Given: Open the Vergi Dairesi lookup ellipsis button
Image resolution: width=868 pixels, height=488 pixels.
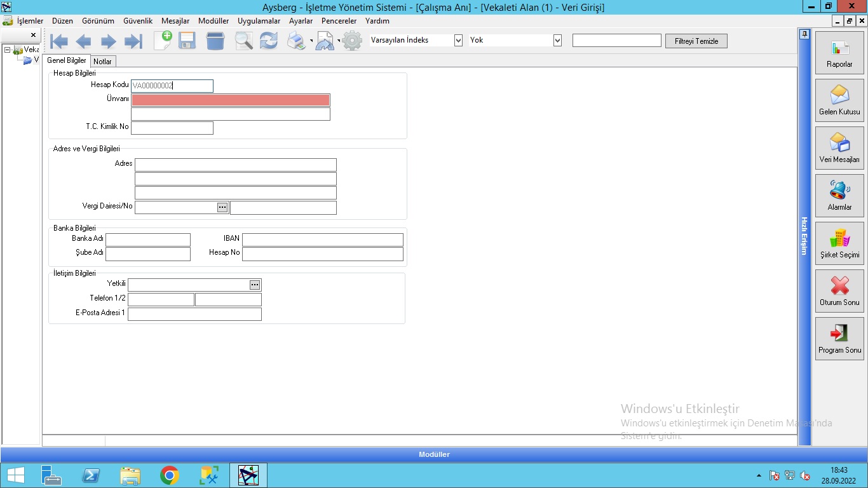Looking at the screenshot, I should coord(222,207).
